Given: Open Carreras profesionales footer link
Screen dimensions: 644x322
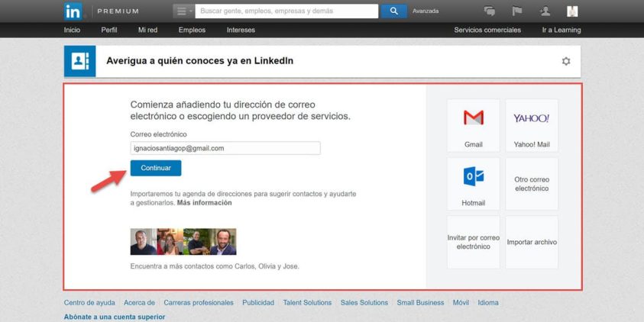Looking at the screenshot, I should (x=199, y=303).
